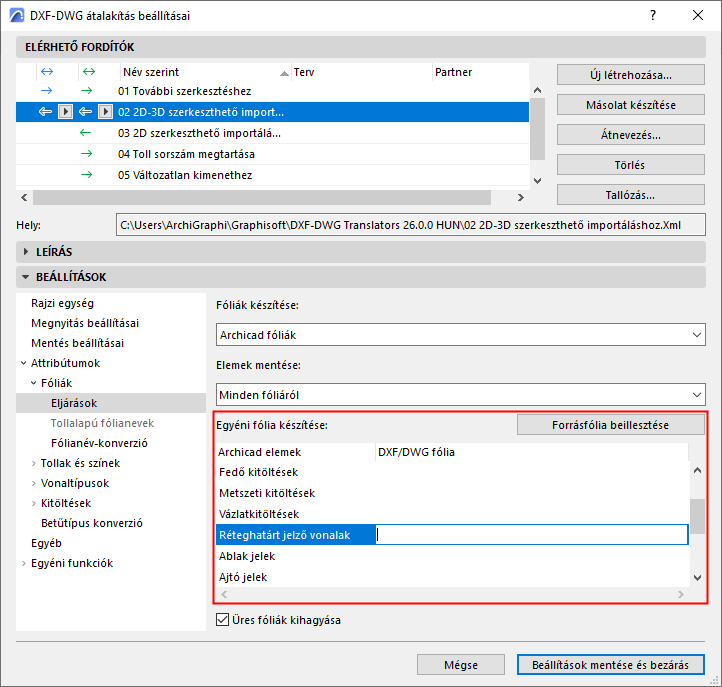Image resolution: width=722 pixels, height=687 pixels.
Task: Expand the Tollak és színek node
Action: [34, 463]
